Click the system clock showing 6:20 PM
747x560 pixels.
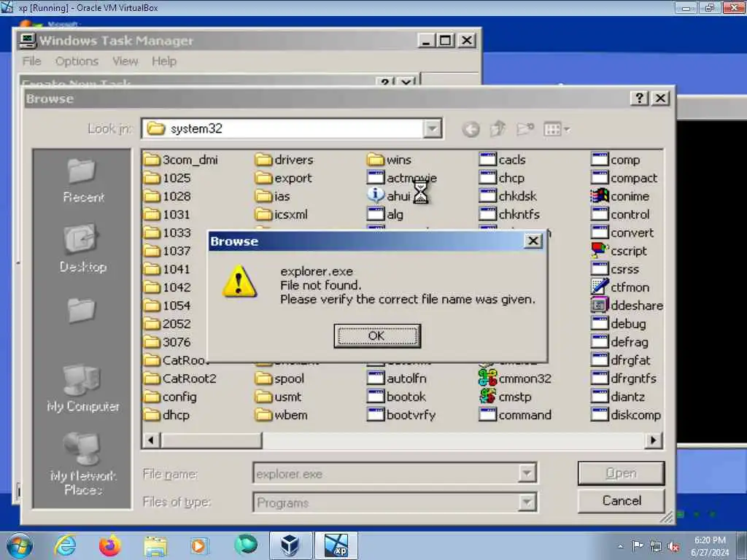point(710,545)
